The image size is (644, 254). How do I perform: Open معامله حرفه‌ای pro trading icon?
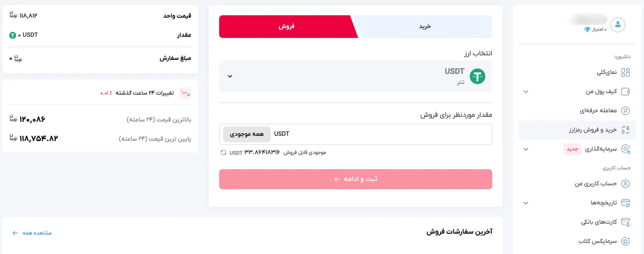point(626,110)
